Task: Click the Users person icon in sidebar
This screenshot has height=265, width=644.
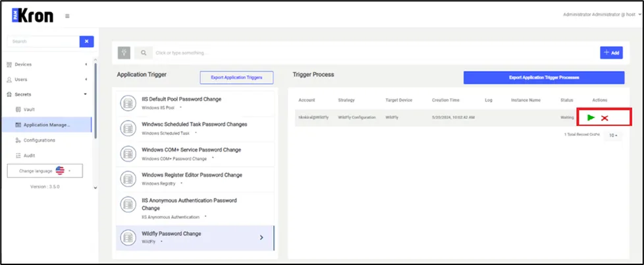Action: [9, 79]
